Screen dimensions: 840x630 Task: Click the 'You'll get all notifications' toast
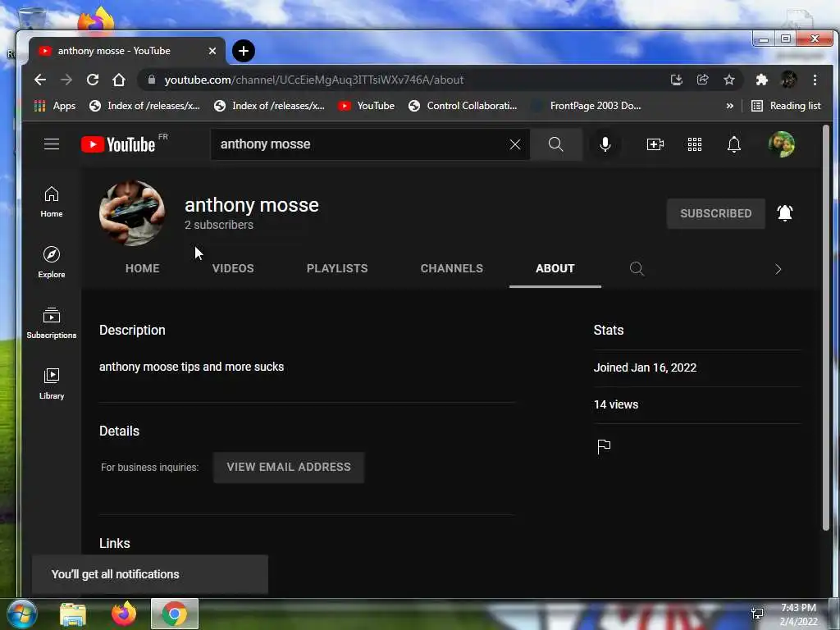(x=150, y=574)
